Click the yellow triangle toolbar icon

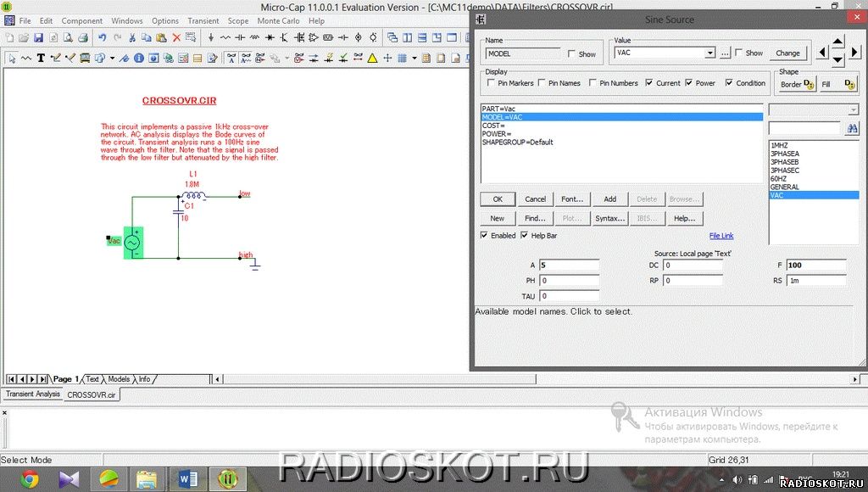coord(373,58)
